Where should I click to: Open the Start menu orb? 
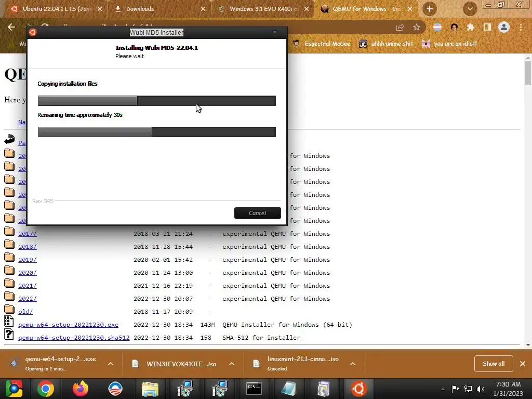coord(14,389)
